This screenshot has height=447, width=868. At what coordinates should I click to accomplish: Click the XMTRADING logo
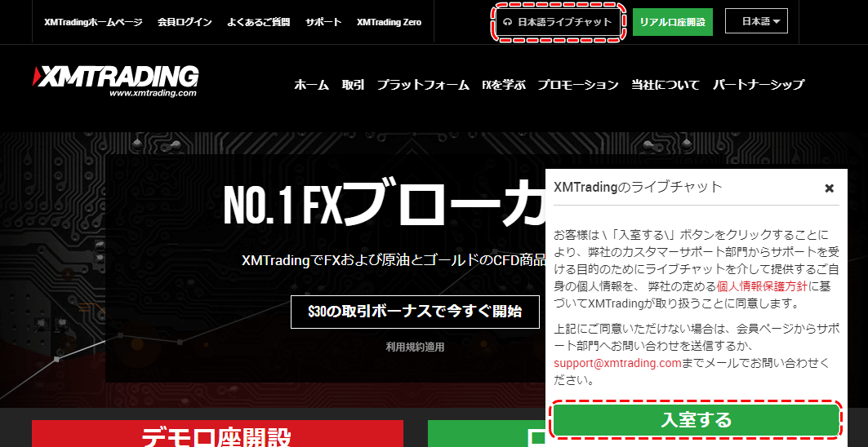click(116, 81)
